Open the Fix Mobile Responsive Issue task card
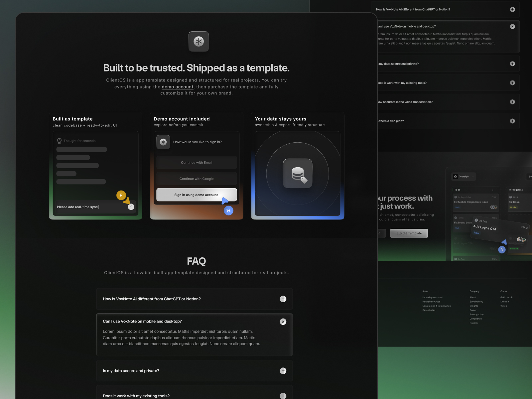532x399 pixels. point(476,202)
